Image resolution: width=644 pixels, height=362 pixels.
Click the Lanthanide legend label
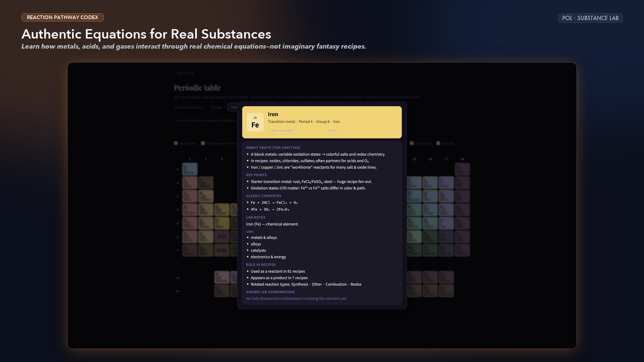pos(424,143)
